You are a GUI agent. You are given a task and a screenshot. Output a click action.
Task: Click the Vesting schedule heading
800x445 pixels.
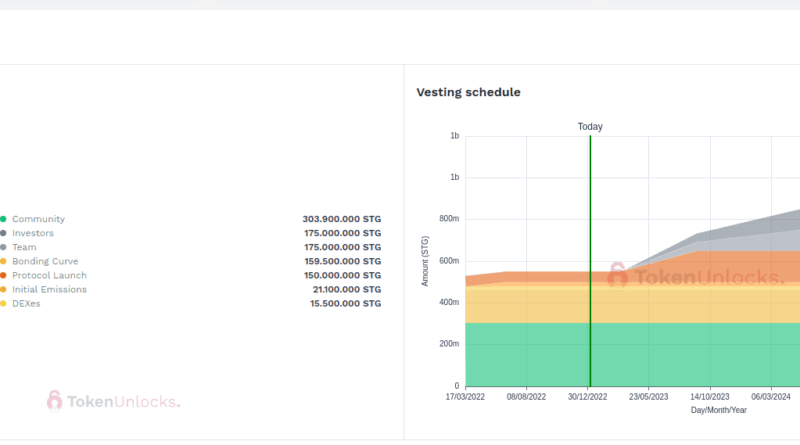[x=468, y=92]
